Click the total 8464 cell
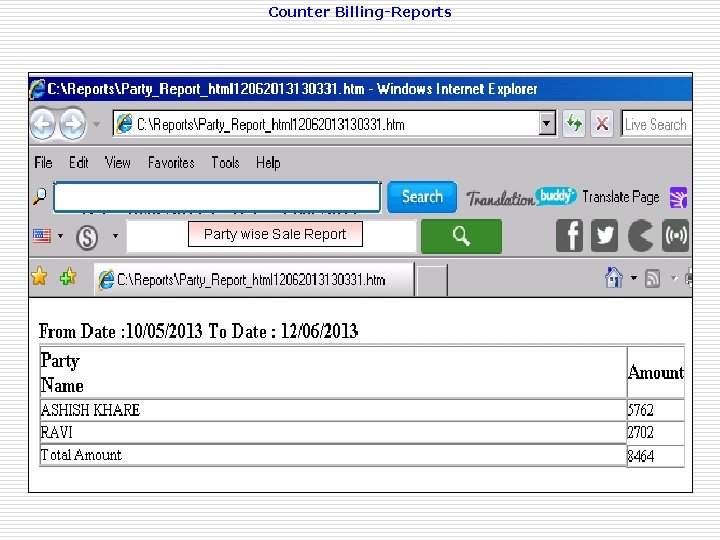This screenshot has width=720, height=540. (656, 456)
